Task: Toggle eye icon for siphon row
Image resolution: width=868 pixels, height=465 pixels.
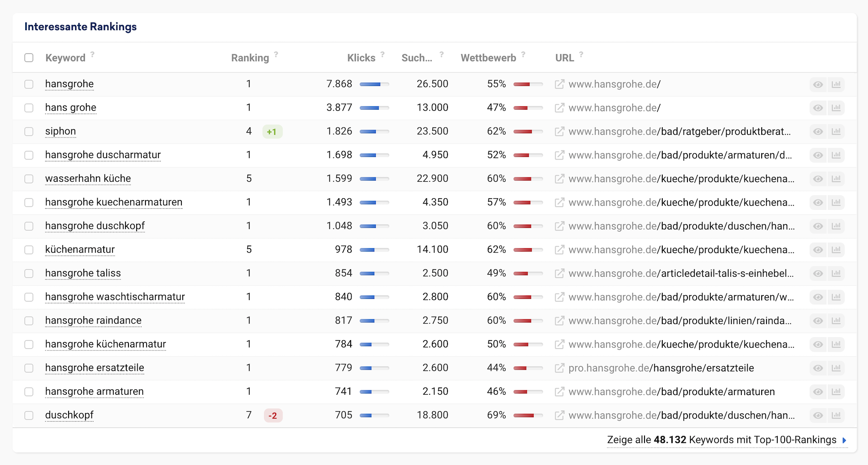Action: [x=818, y=131]
